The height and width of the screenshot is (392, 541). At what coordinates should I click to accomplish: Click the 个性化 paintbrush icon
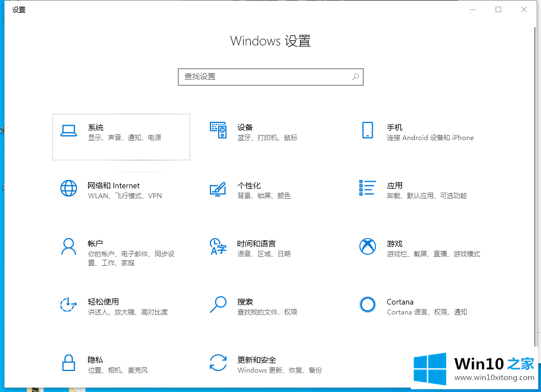point(218,189)
